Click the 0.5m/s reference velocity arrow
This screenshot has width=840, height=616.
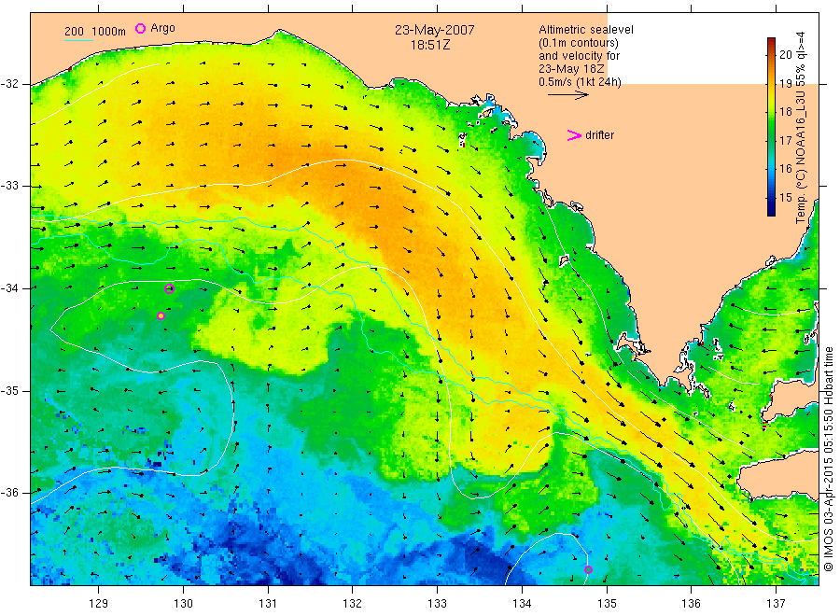pyautogui.click(x=567, y=95)
